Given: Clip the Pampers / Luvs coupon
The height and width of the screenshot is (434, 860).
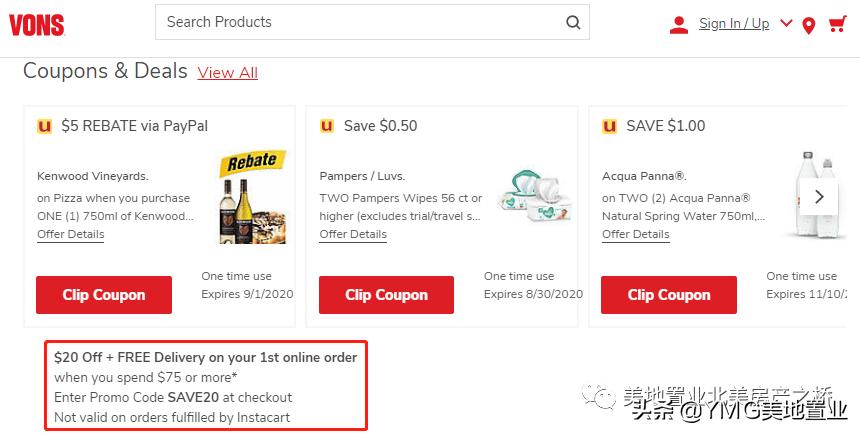Looking at the screenshot, I should [x=386, y=295].
